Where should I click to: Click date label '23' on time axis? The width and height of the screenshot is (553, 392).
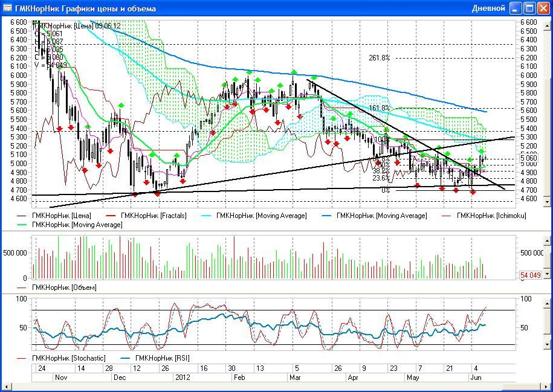click(393, 368)
